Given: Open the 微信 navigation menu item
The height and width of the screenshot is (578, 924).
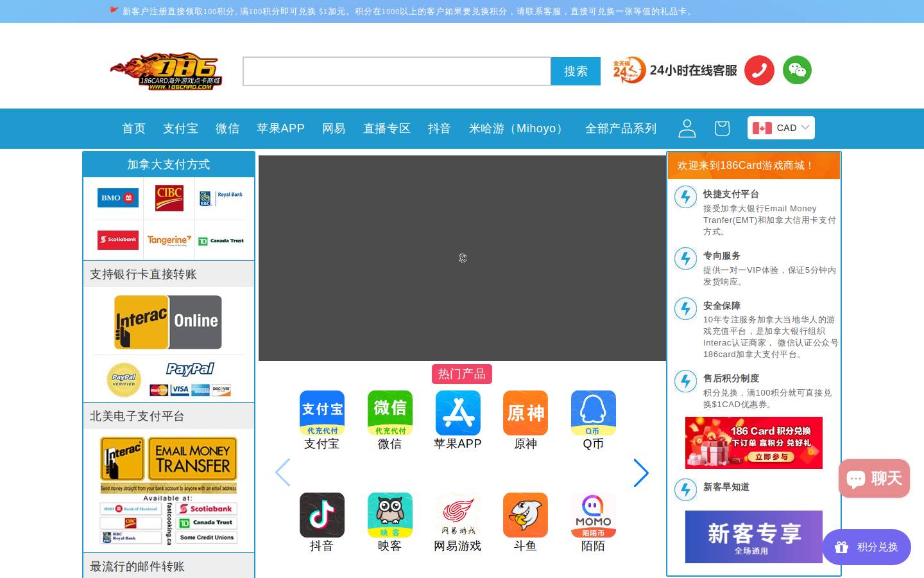Looking at the screenshot, I should (x=228, y=128).
